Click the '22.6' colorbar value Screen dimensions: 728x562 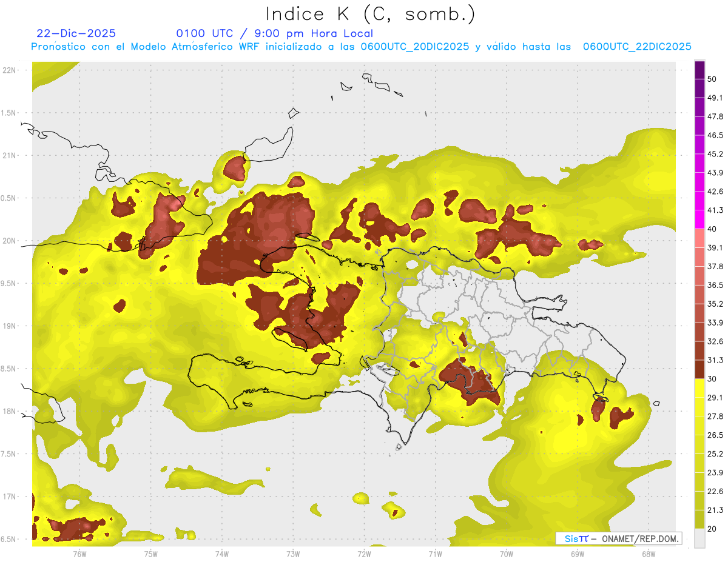(715, 491)
